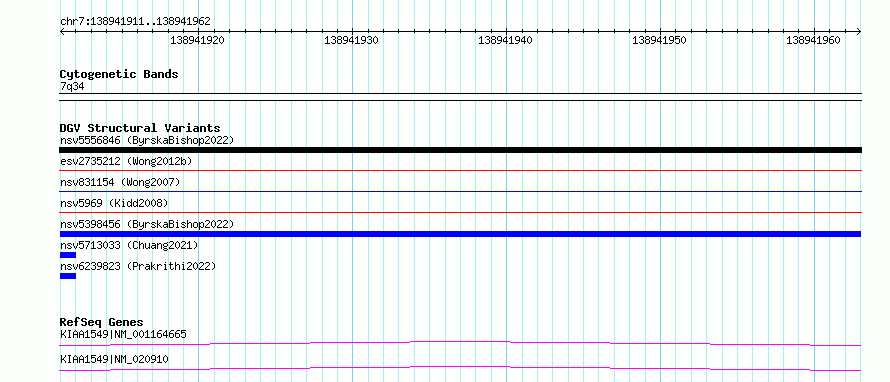This screenshot has width=890, height=382.
Task: Click the 7q34 band label
Action: [x=72, y=87]
